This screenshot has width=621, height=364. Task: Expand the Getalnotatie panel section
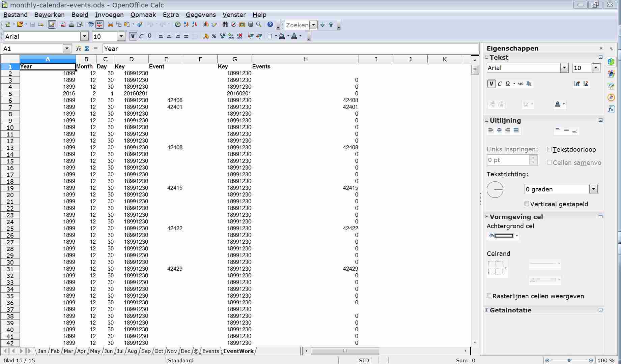click(x=487, y=310)
